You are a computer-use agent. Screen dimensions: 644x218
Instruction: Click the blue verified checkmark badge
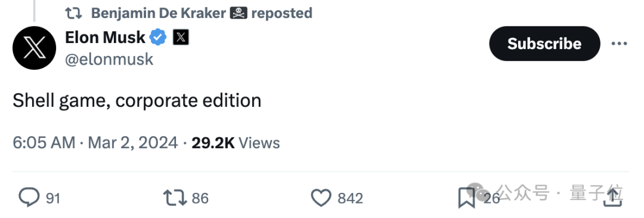coord(158,38)
